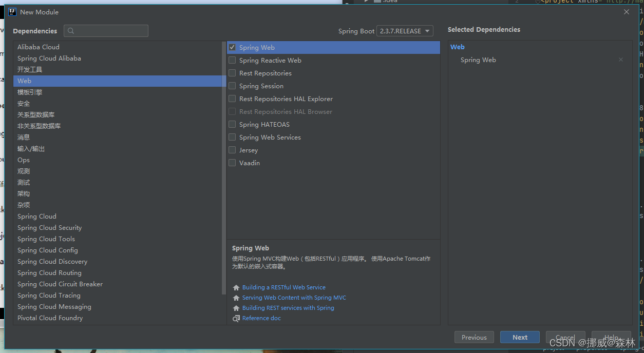Select the Spring Cloud Security category
This screenshot has height=353, width=644.
point(117,227)
